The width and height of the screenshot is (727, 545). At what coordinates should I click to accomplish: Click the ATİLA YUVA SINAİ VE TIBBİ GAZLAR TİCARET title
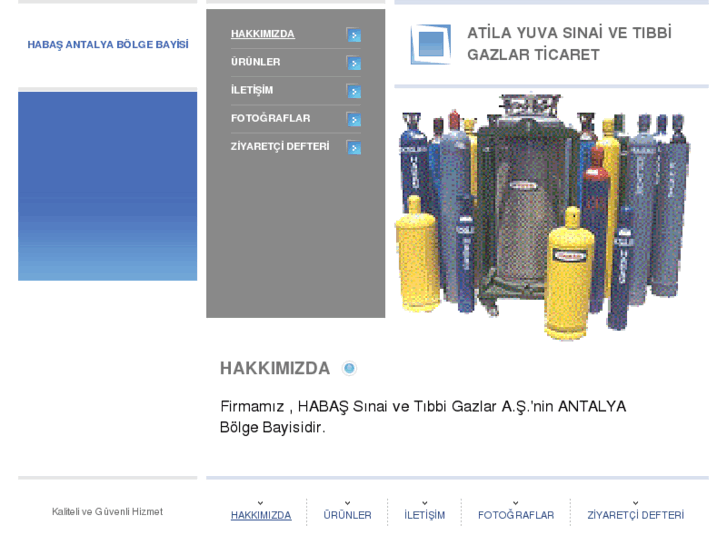pyautogui.click(x=569, y=44)
